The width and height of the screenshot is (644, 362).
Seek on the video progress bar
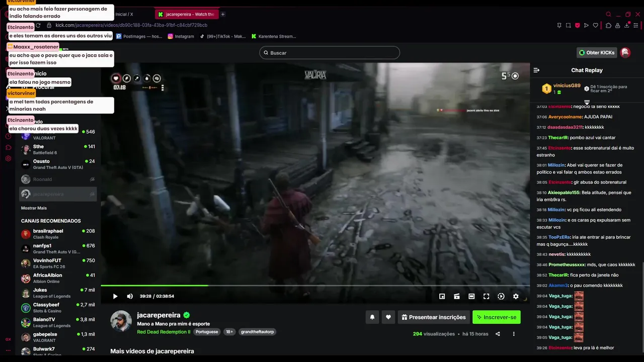(x=315, y=286)
